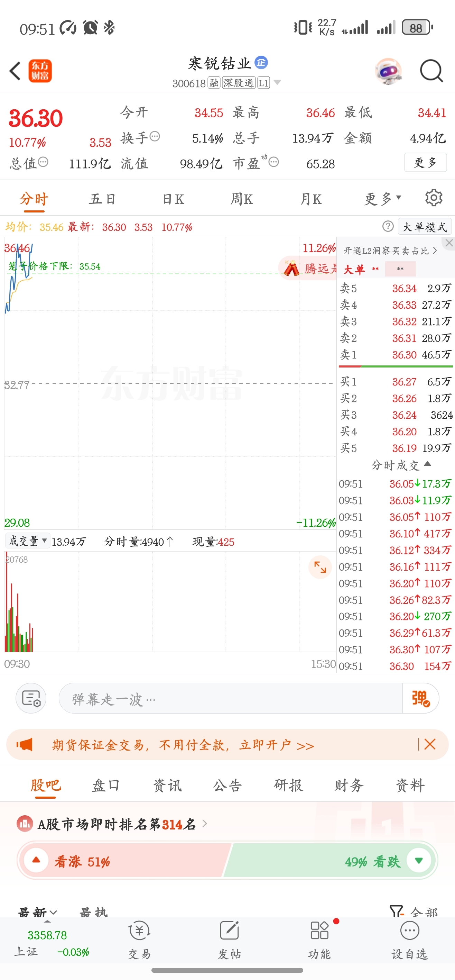Select the 股吧 tab
Screen dimensions: 455x980
(x=46, y=785)
